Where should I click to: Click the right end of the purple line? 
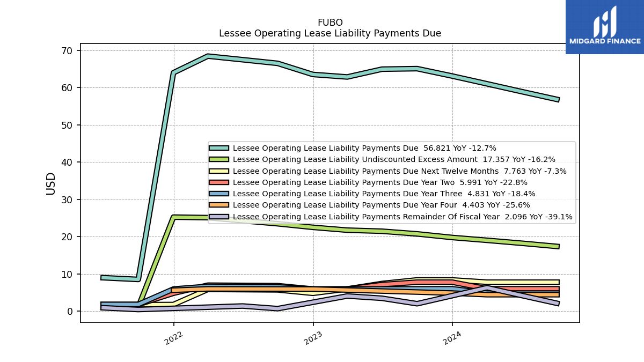558,304
